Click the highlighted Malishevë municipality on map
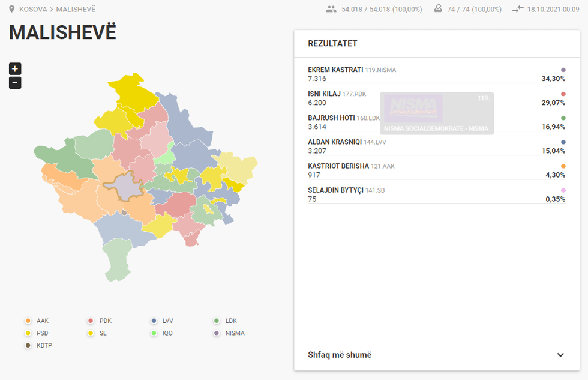 click(x=122, y=187)
